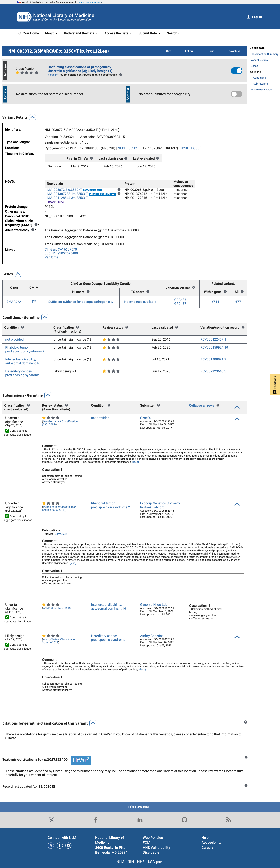Click Collapse all rows in Submissions table
Screen dimensions: 280x868
(201, 405)
